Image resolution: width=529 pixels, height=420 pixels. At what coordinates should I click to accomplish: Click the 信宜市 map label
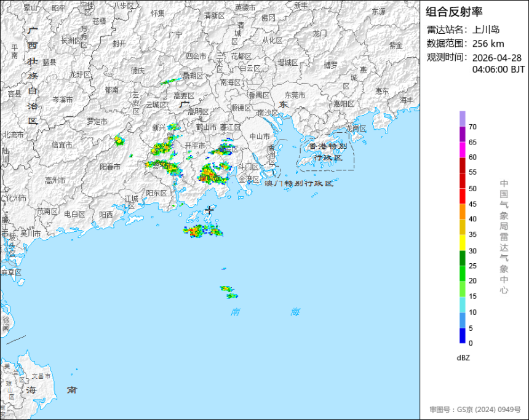pyautogui.click(x=62, y=145)
